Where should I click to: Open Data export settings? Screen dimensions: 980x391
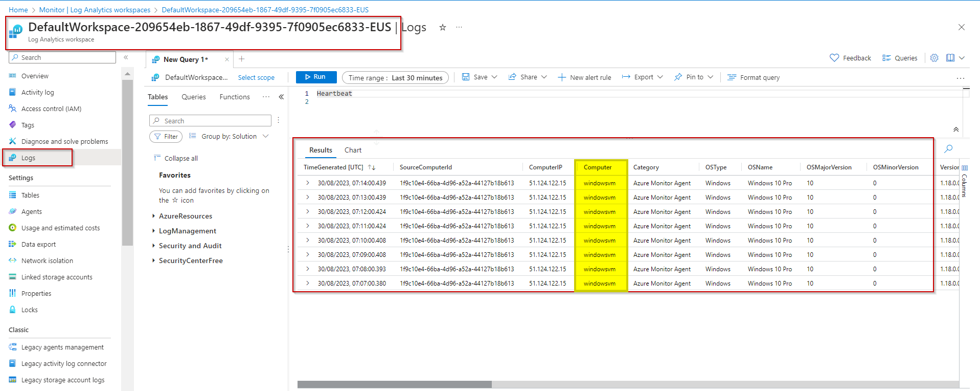coord(38,244)
